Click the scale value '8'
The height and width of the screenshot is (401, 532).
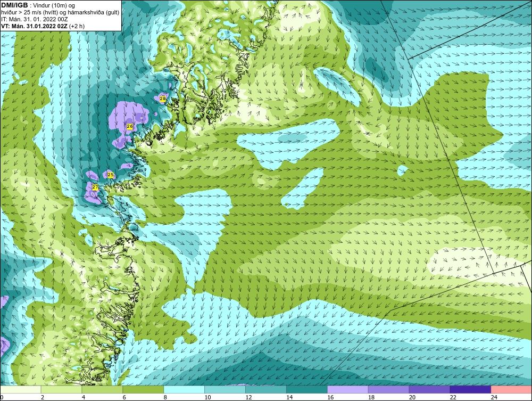pos(165,397)
